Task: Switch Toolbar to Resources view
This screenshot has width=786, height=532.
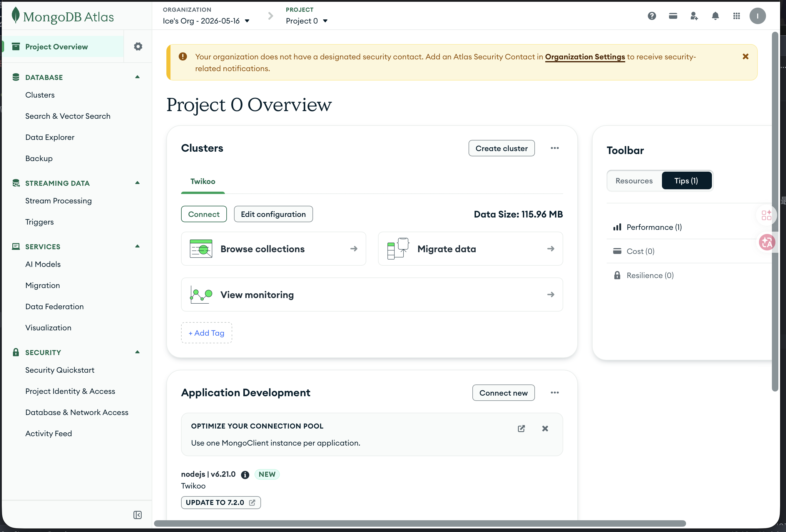Action: [x=634, y=180]
